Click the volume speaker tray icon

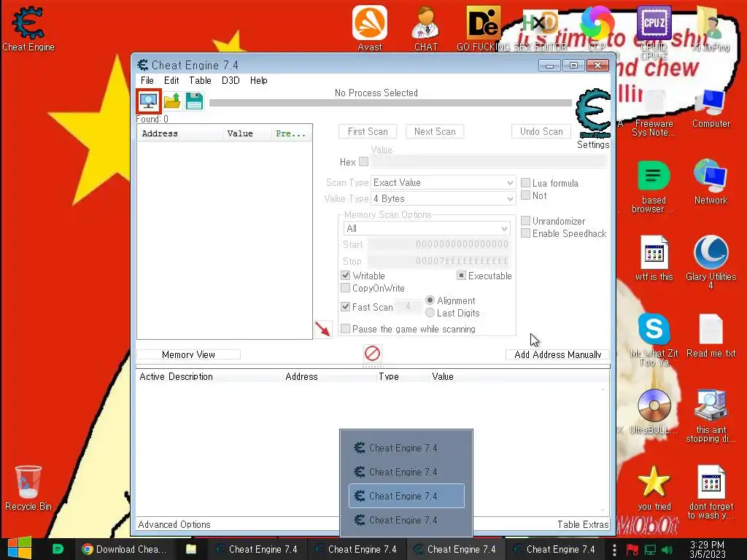coord(667,550)
